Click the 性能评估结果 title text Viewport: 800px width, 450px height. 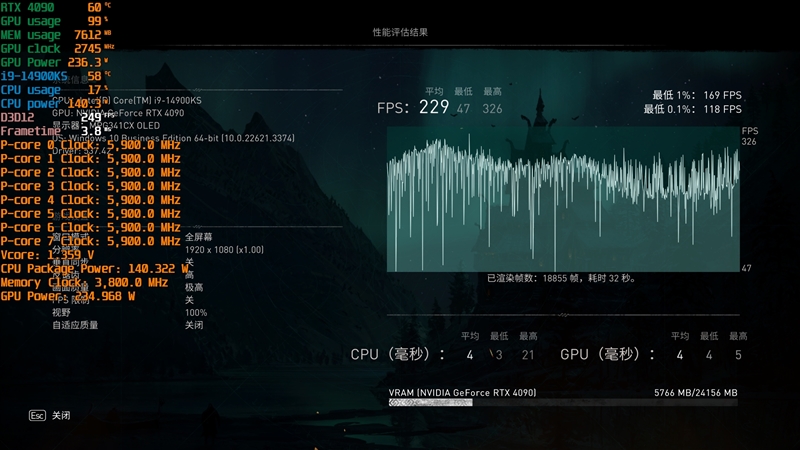pos(400,32)
